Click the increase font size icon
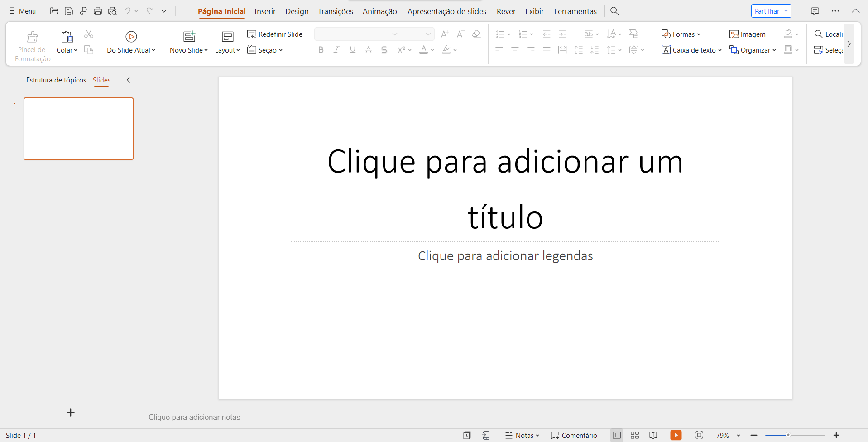The width and height of the screenshot is (868, 442). pos(445,34)
